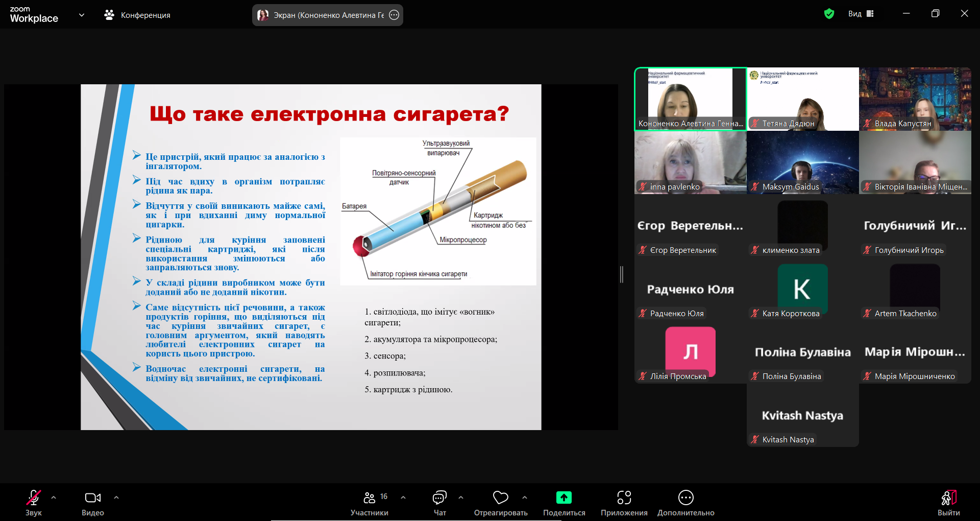
Task: Change layout with the Вид button
Action: click(861, 14)
